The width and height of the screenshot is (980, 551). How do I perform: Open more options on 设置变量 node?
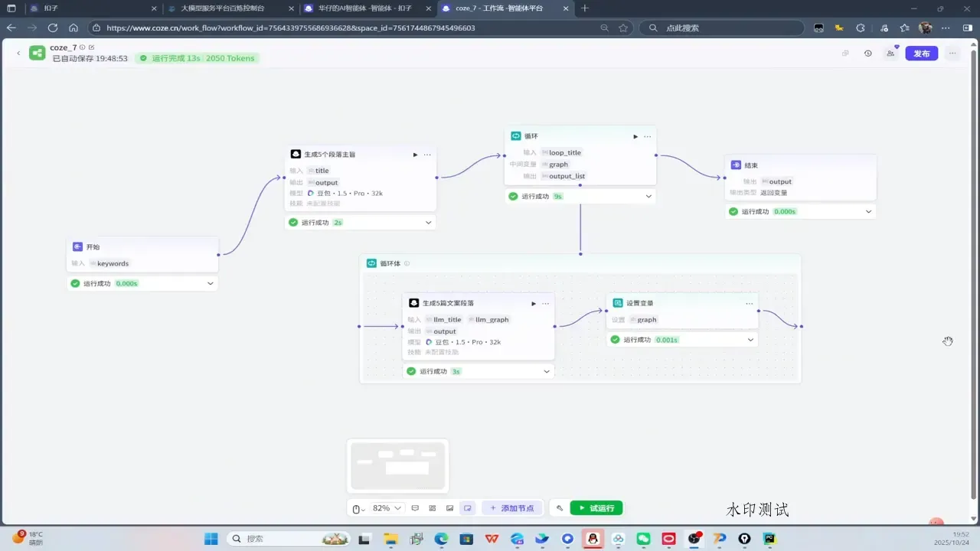tap(749, 303)
